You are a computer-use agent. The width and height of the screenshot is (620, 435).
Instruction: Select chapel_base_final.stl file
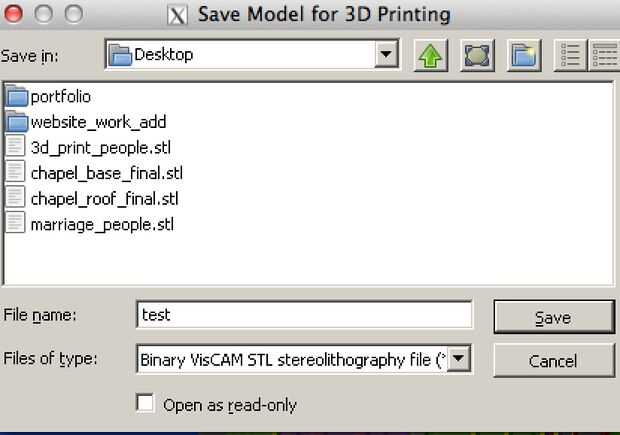[106, 172]
